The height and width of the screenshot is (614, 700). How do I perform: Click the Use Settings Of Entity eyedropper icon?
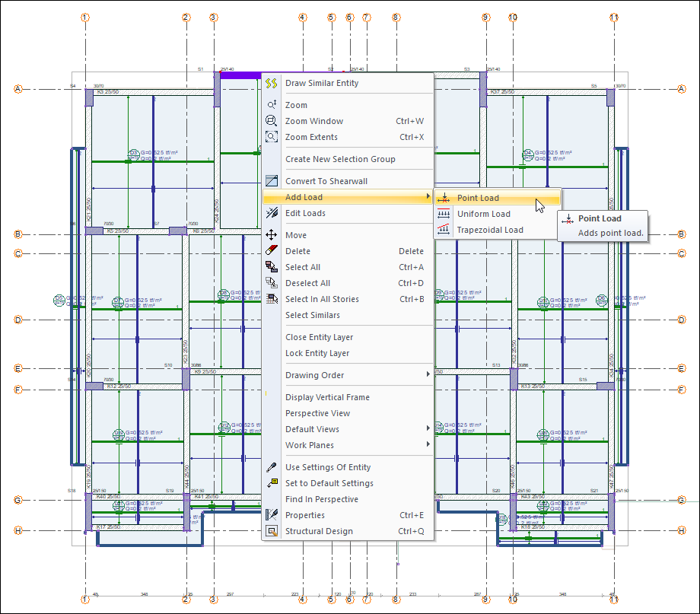[x=272, y=467]
